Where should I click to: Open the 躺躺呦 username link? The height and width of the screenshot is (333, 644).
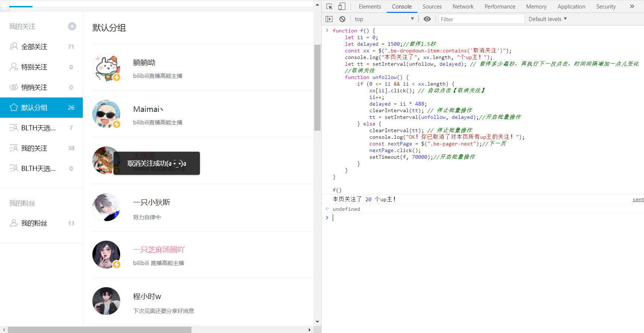click(144, 62)
